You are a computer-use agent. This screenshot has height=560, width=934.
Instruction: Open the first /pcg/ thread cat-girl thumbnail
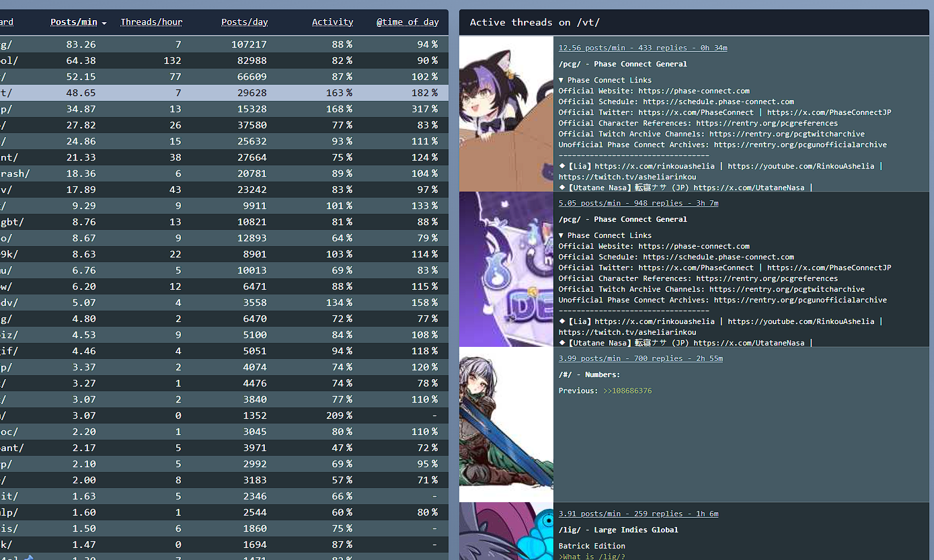506,114
